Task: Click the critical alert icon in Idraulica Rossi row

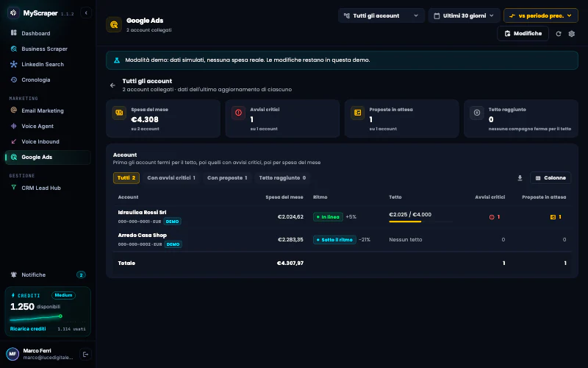Action: 492,217
